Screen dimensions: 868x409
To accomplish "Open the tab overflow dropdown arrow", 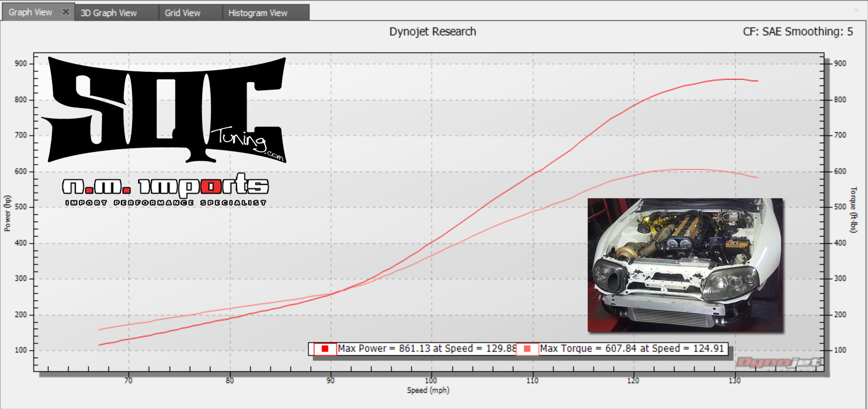I will click(856, 10).
